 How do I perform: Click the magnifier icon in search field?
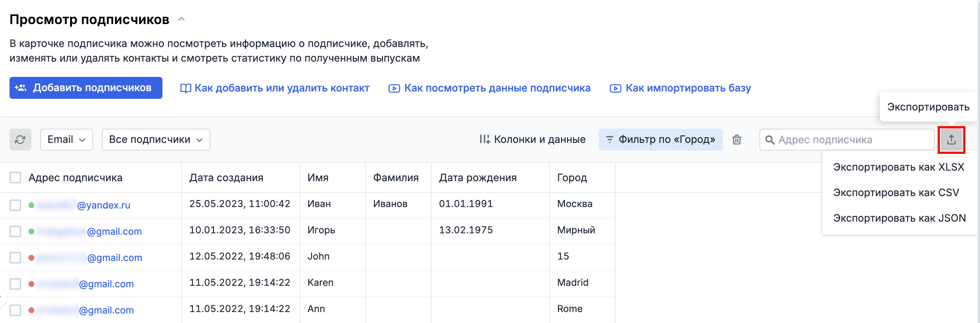point(770,140)
